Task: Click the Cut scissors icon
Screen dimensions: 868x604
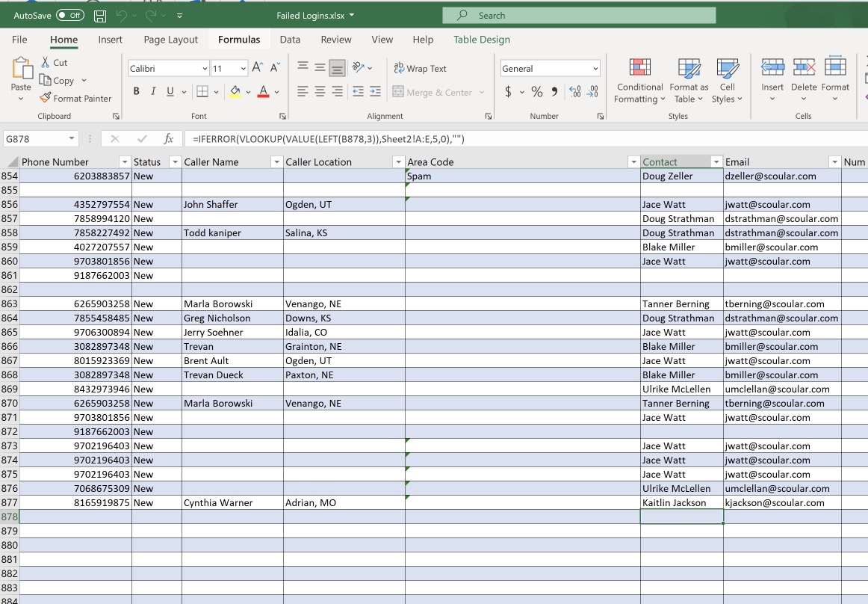Action: tap(46, 62)
